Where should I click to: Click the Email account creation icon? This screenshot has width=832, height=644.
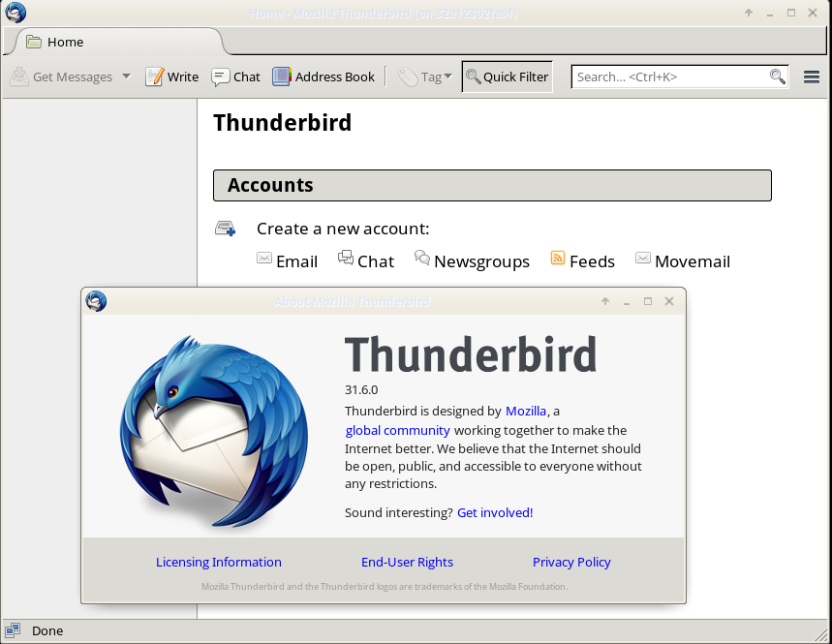(264, 259)
